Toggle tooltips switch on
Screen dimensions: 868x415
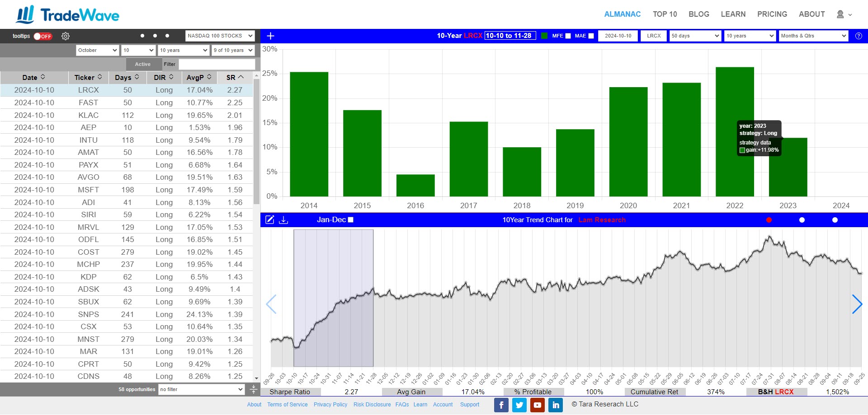coord(43,36)
